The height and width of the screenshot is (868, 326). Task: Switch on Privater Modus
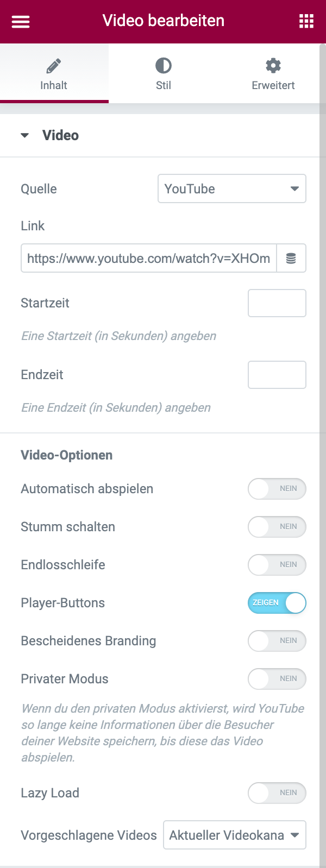pyautogui.click(x=277, y=679)
